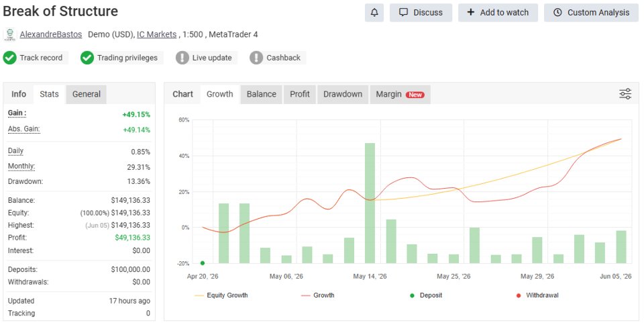Open the chart settings sliders icon
The width and height of the screenshot is (644, 327).
point(625,94)
